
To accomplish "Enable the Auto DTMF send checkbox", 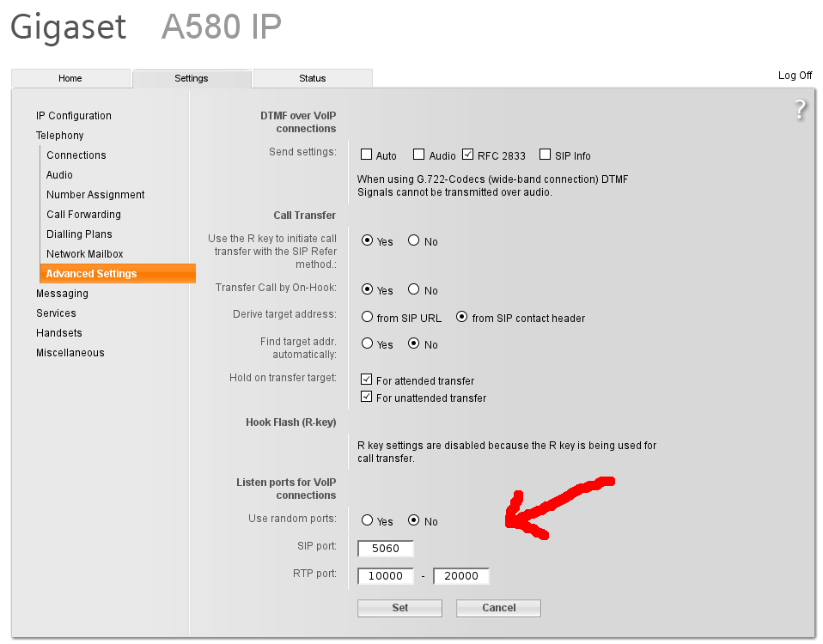I will coord(367,155).
